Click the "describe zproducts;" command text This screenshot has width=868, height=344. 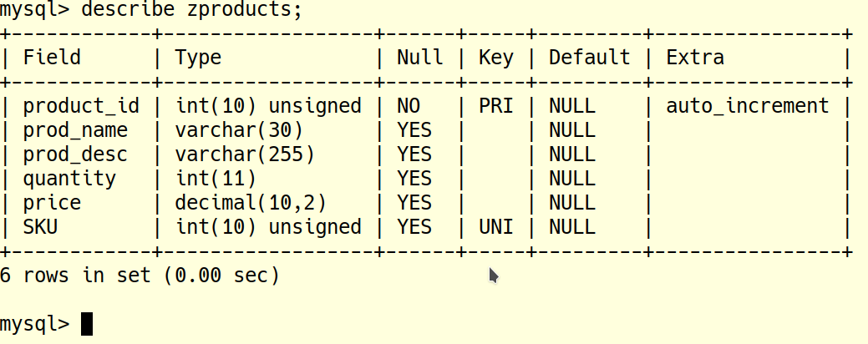(x=193, y=12)
